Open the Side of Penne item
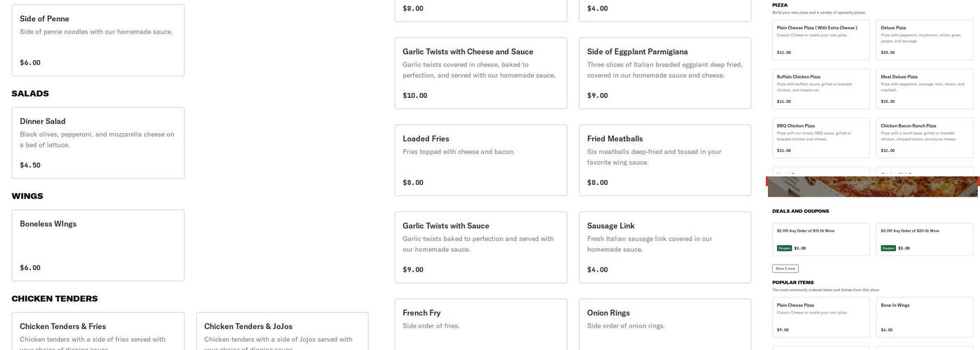Image resolution: width=980 pixels, height=350 pixels. 98,40
